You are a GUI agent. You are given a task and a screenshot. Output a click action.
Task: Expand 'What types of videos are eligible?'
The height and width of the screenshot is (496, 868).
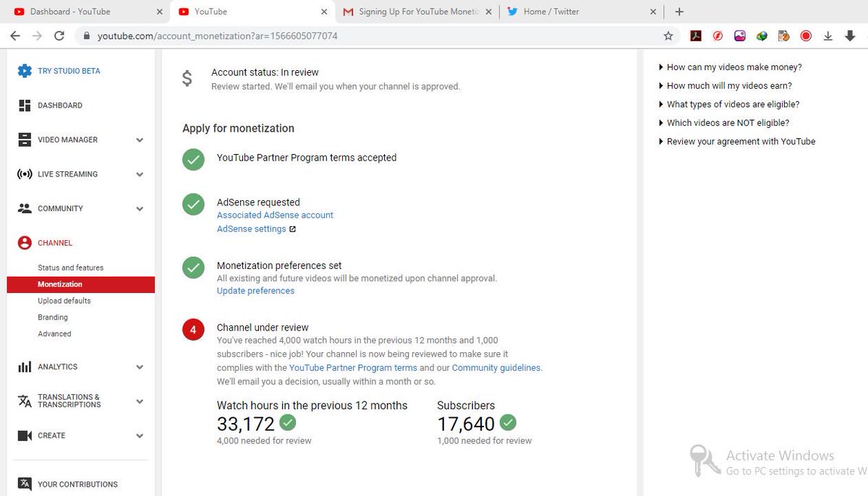pos(729,104)
